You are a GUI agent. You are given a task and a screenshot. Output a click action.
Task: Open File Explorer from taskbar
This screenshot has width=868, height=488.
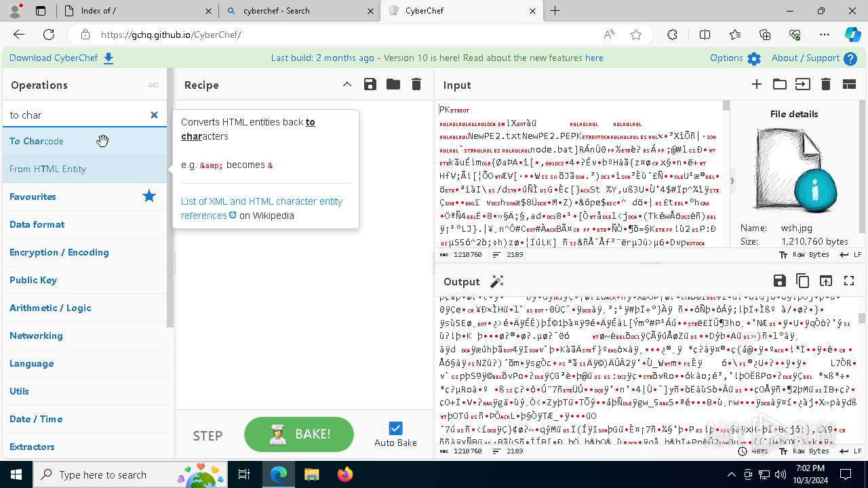coord(312,474)
